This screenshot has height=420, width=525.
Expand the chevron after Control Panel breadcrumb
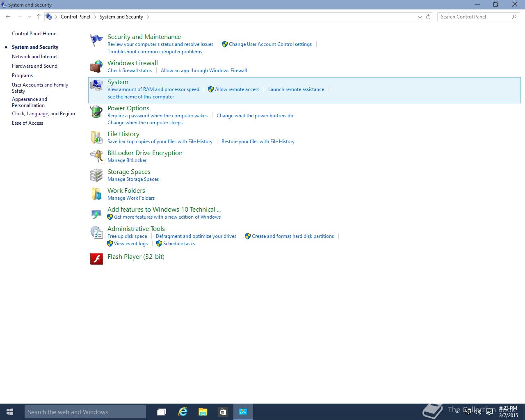pyautogui.click(x=95, y=17)
